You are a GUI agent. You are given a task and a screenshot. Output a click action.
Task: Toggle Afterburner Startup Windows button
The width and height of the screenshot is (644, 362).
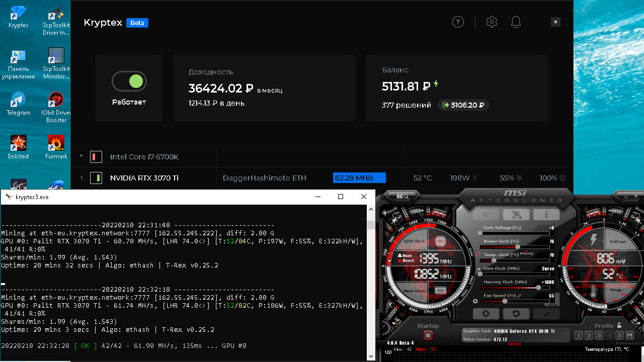[428, 335]
